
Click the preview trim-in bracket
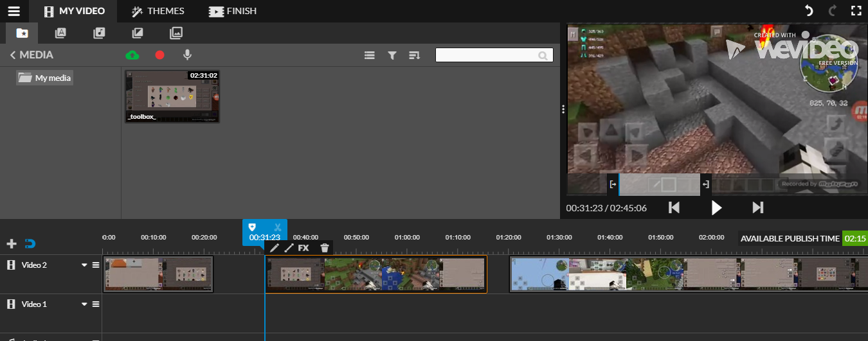(x=613, y=184)
